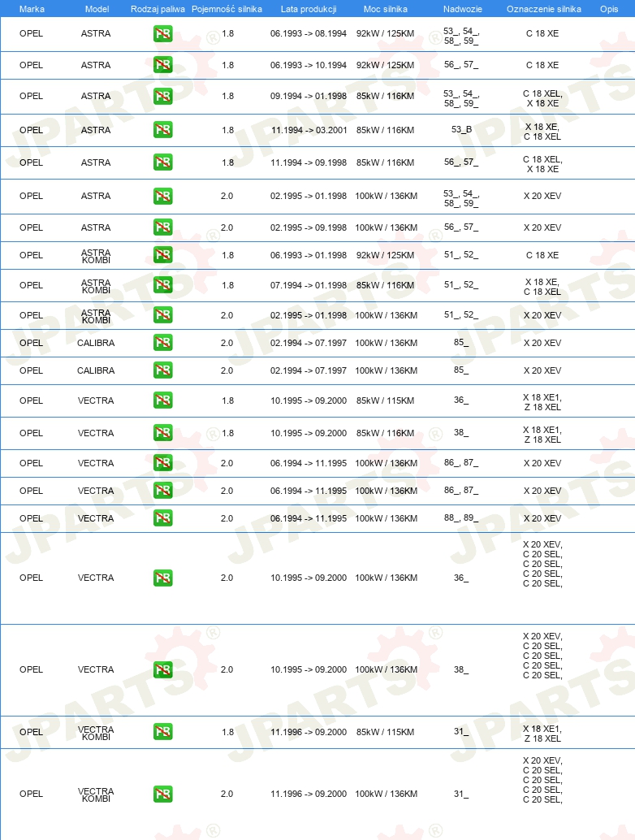Click fuel icon in ASTRA 2.0 02.1995 -> 01.1998 row
Screen dimensions: 635x840
coord(162,196)
